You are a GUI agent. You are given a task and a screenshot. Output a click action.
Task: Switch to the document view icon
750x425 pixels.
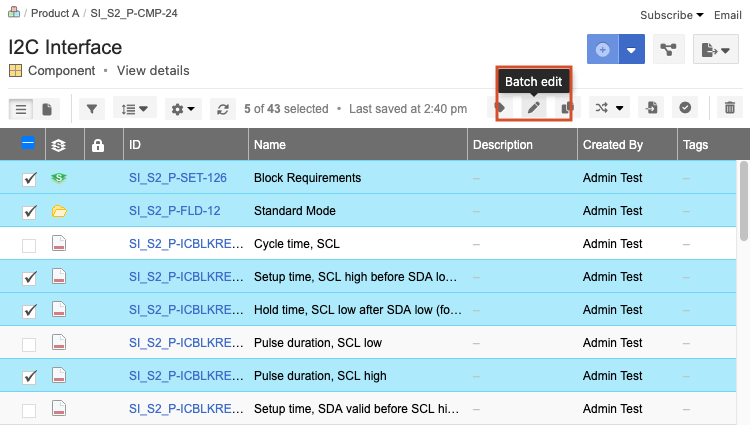[47, 108]
